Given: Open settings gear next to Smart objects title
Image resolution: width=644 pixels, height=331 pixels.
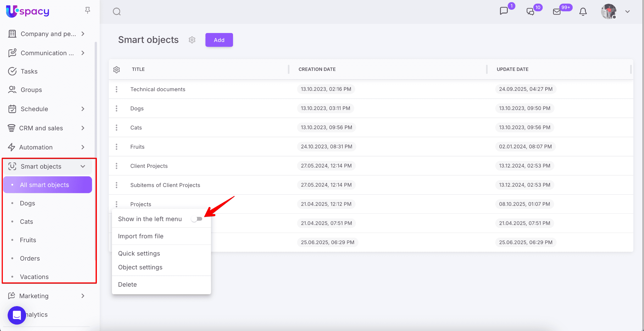Looking at the screenshot, I should click(x=192, y=40).
